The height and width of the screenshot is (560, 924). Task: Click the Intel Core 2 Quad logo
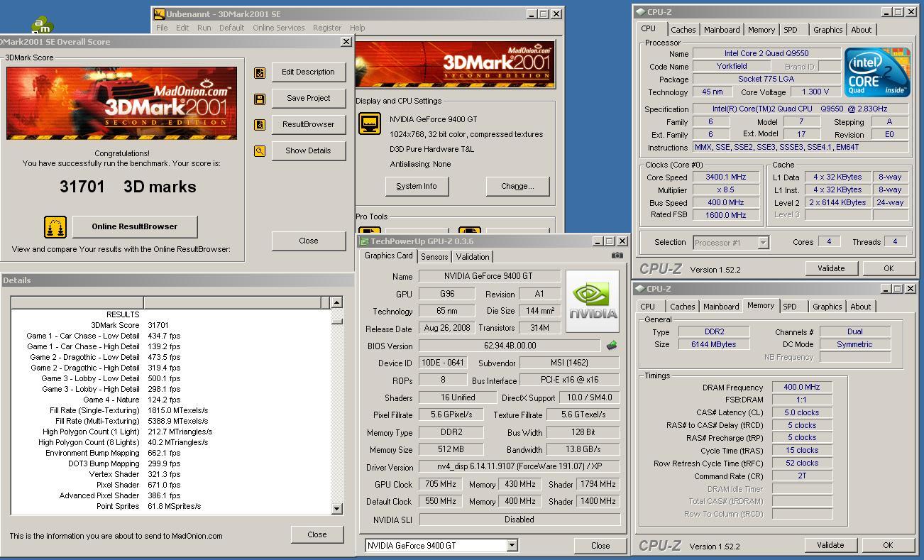(877, 72)
